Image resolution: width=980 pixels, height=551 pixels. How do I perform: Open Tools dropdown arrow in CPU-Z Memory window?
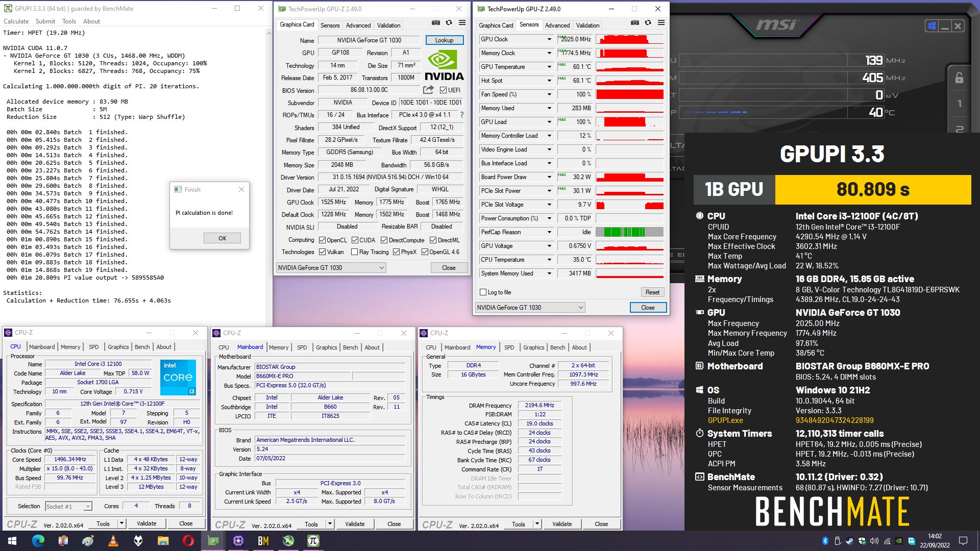[x=537, y=524]
